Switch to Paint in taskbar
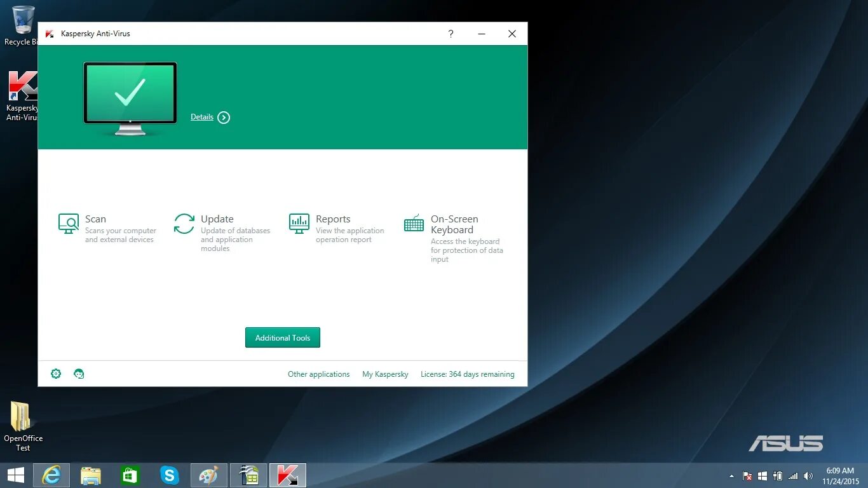This screenshot has height=488, width=868. coord(208,475)
